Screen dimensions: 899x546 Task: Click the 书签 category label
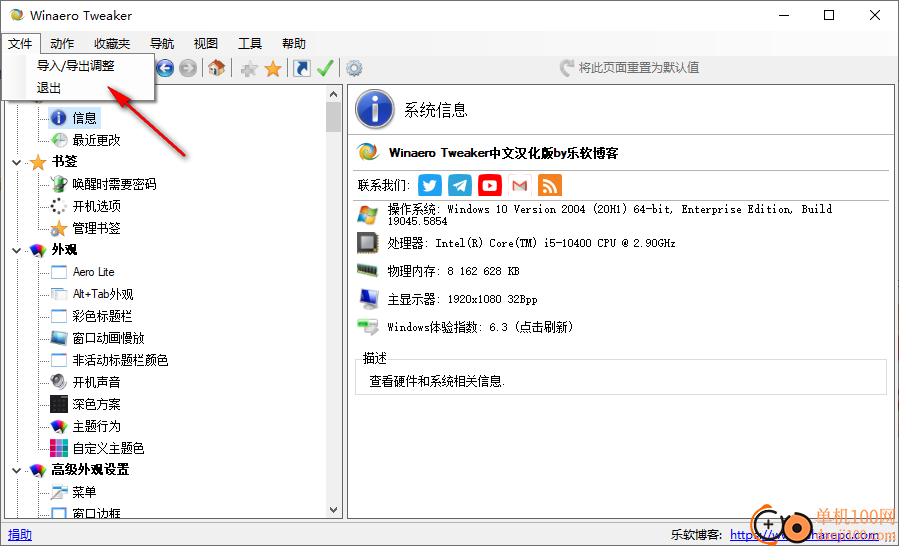tap(64, 162)
